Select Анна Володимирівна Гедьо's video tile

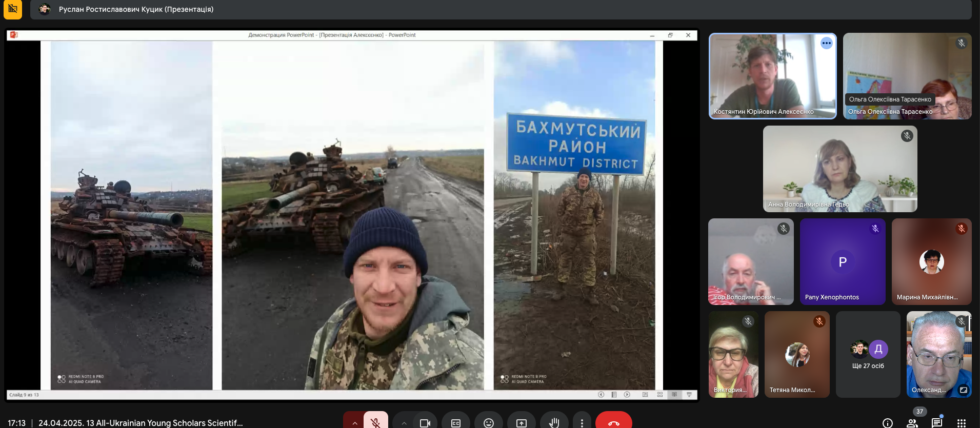[839, 169]
